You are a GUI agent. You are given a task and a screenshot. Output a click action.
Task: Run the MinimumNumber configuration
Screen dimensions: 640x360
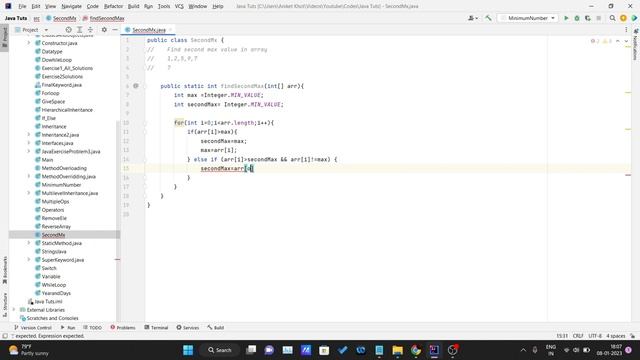566,18
